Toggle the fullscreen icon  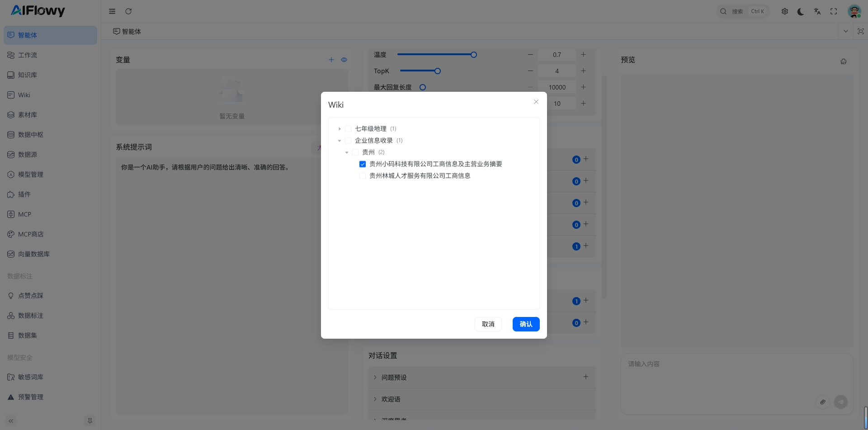[834, 11]
